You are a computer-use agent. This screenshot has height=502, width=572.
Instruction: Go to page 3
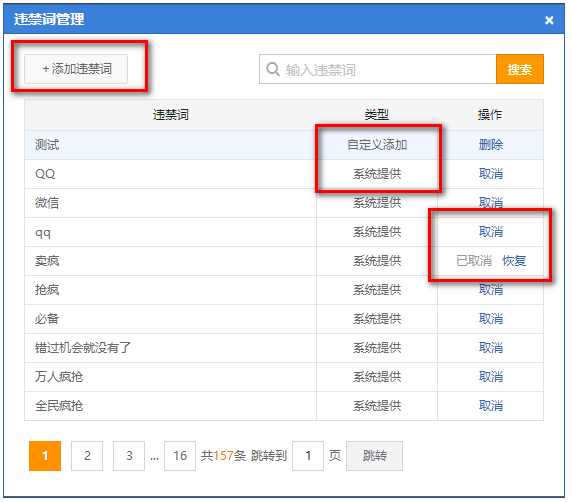(129, 456)
